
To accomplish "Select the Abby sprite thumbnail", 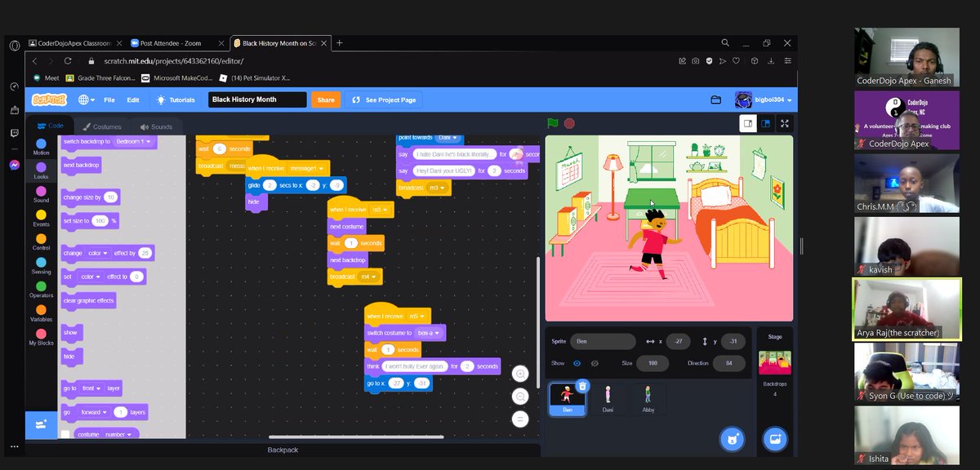I will tap(648, 399).
